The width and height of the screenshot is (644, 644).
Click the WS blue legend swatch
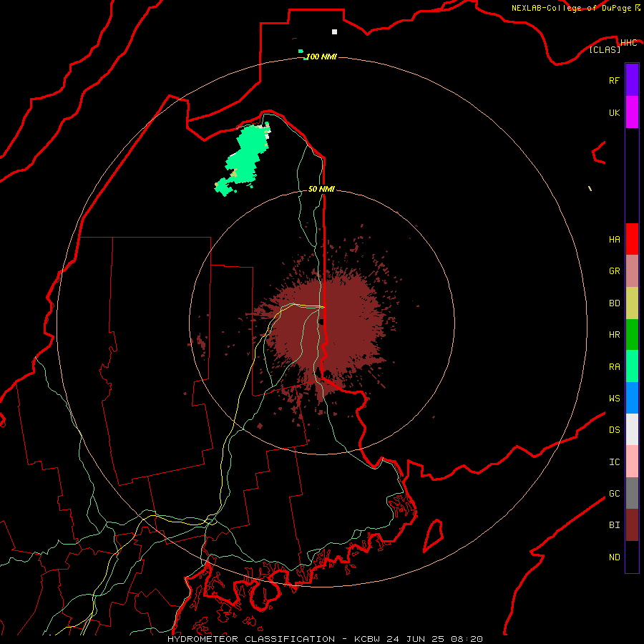[632, 398]
